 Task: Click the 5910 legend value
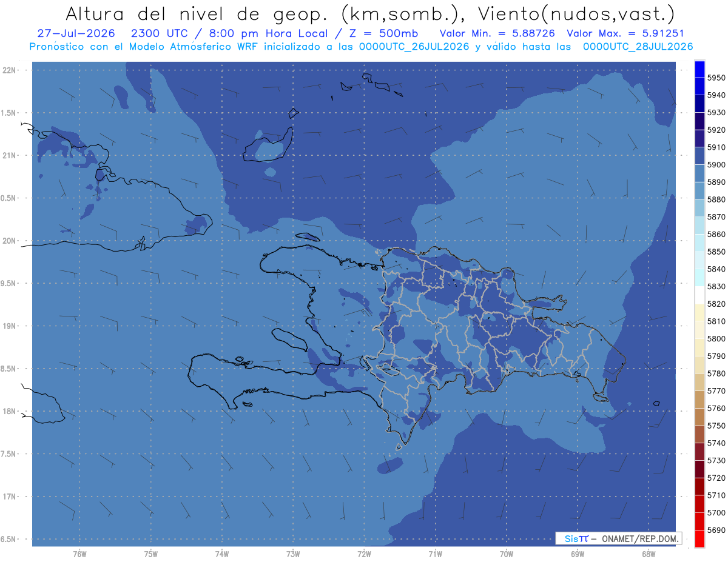click(x=716, y=147)
